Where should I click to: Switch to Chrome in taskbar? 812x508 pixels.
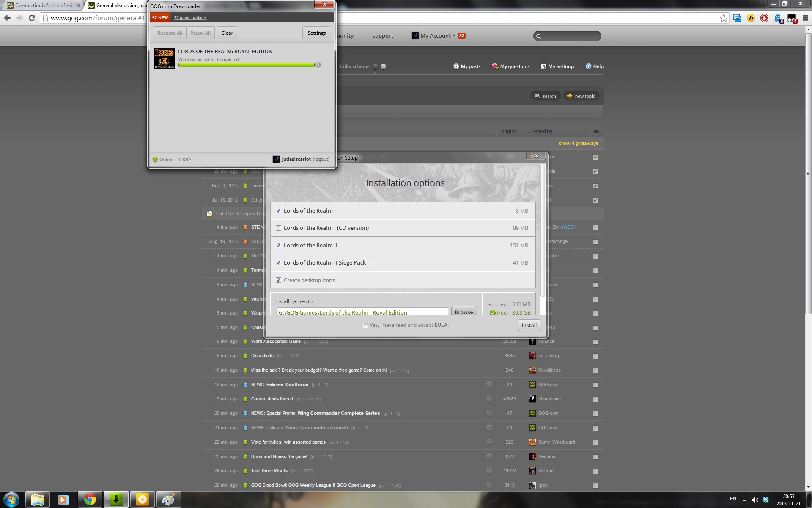pyautogui.click(x=90, y=500)
